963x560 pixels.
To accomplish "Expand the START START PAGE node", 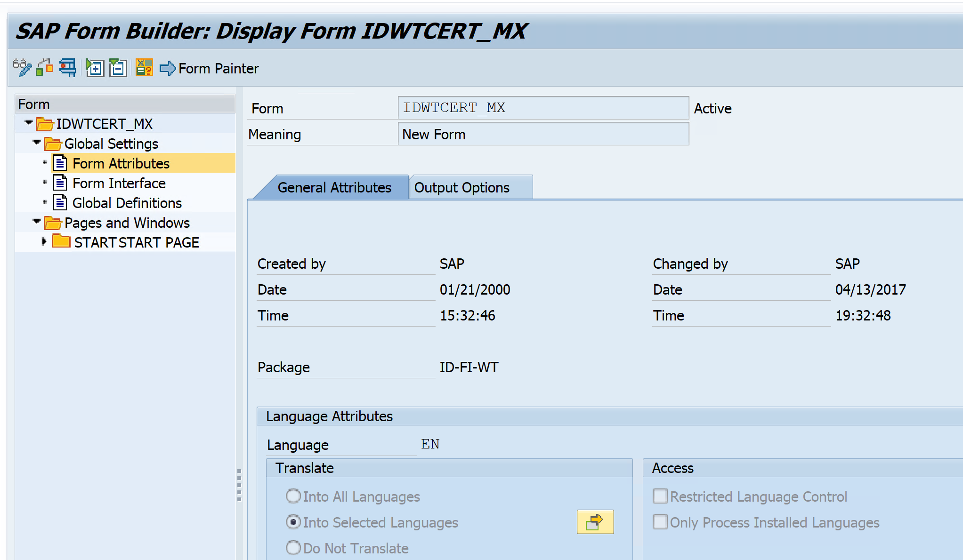I will coord(44,241).
